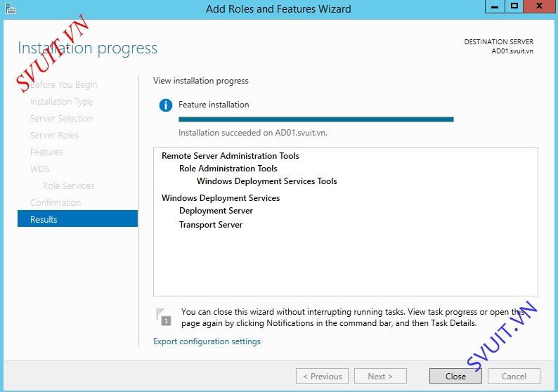Click the 'Add Roles and Features Wizard' title bar text
The image size is (558, 392).
click(x=278, y=9)
